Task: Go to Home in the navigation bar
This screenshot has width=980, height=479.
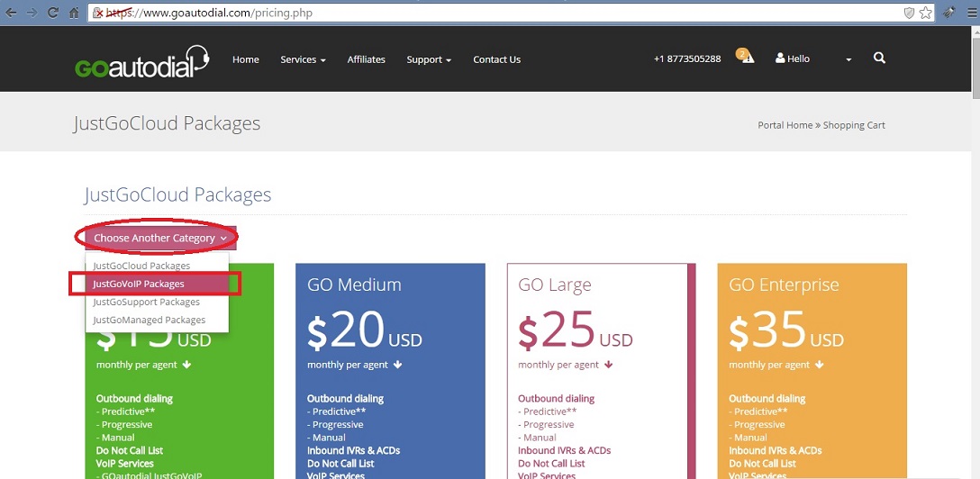Action: tap(246, 59)
